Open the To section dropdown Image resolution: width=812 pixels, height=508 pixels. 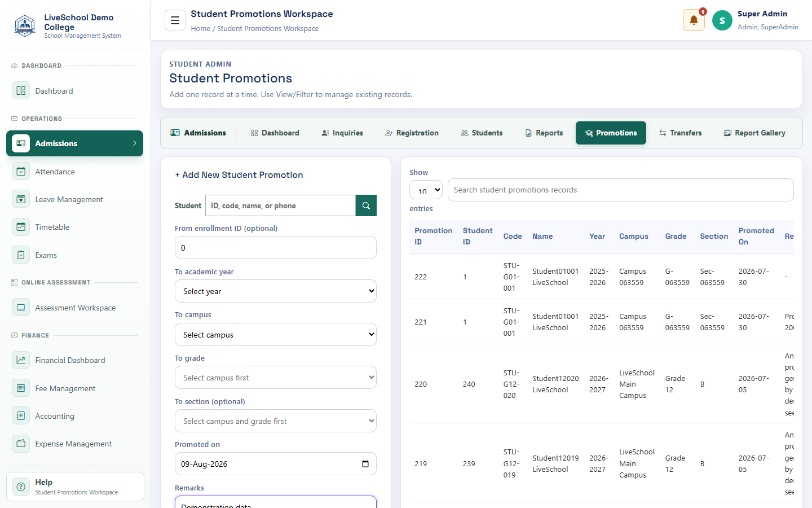click(x=276, y=421)
